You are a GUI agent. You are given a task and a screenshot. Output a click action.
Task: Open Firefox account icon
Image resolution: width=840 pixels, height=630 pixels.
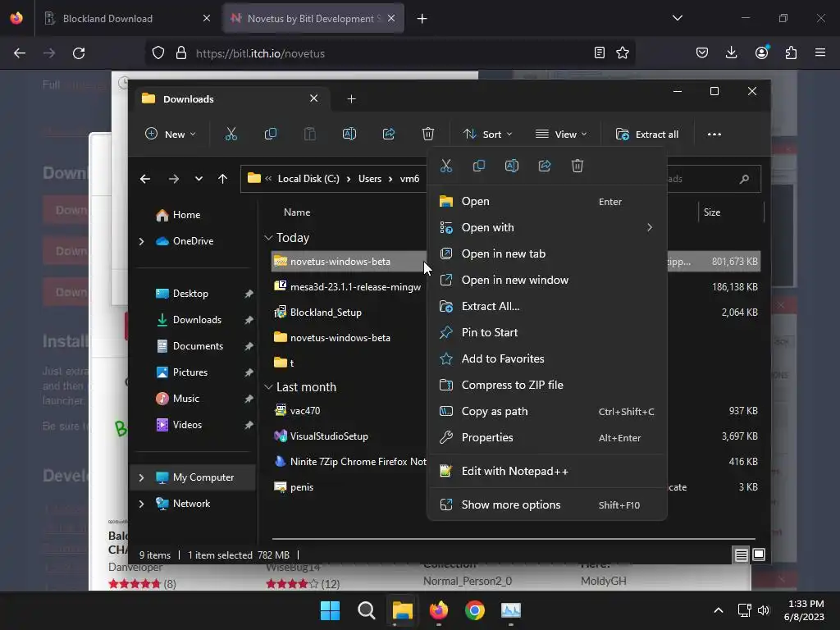pos(761,52)
